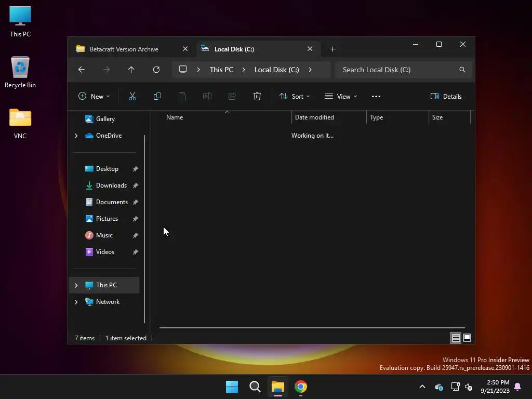Image resolution: width=532 pixels, height=399 pixels.
Task: Add a new tab with plus button
Action: pyautogui.click(x=332, y=49)
